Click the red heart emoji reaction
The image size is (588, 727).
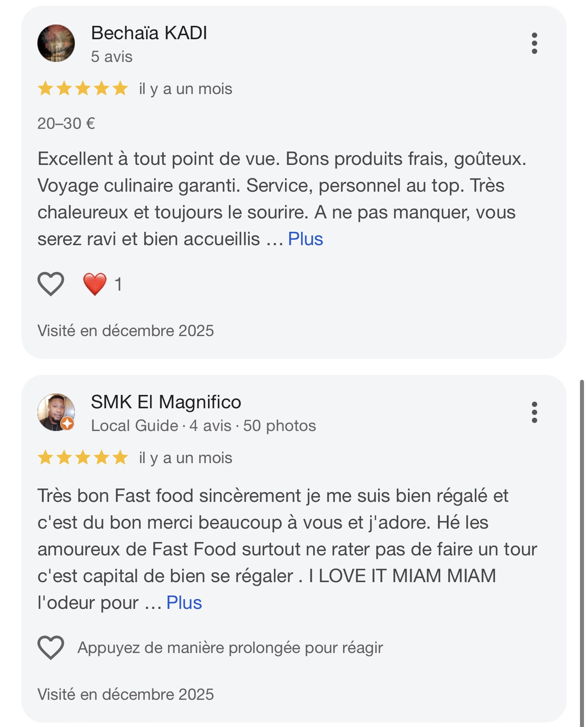click(94, 284)
